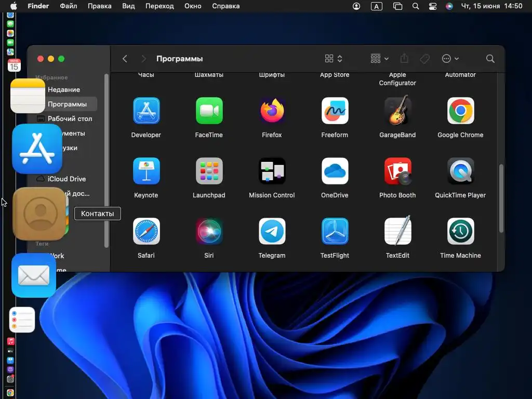Open Control Center in menu bar
Viewport: 532px width, 399px height.
pyautogui.click(x=433, y=6)
